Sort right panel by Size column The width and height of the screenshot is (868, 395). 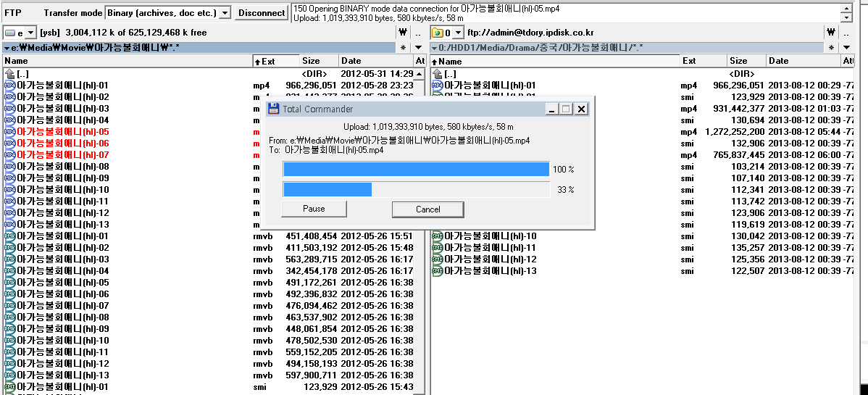point(747,61)
